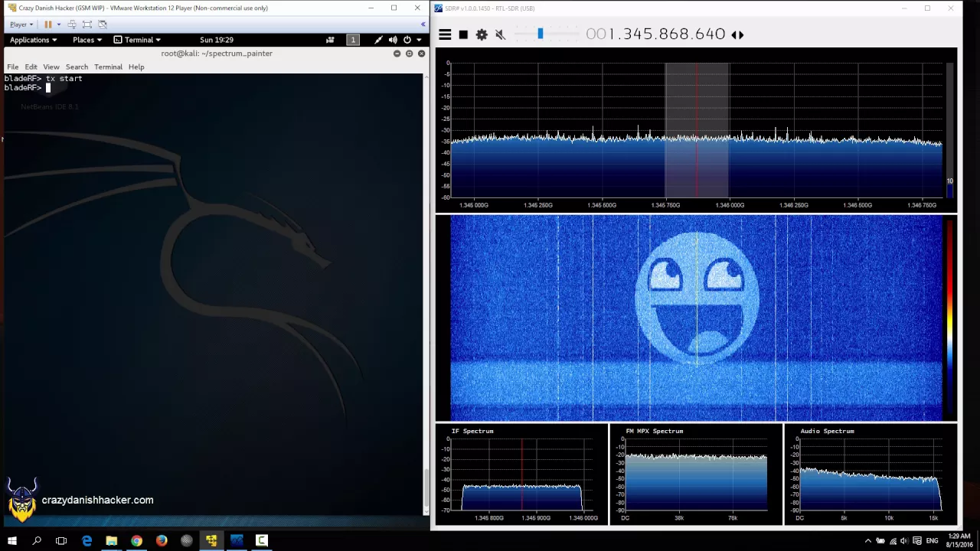
Task: Click the frequency tuning arrows icon
Action: tap(737, 34)
